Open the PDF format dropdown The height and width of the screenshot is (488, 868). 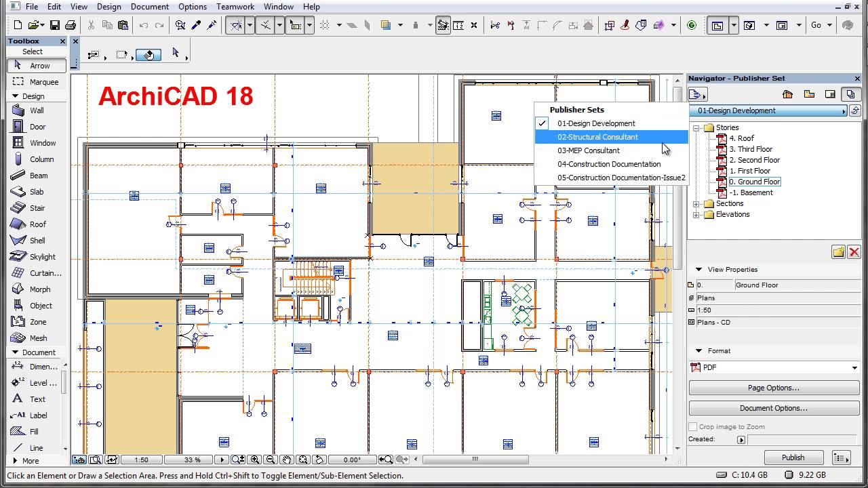tap(774, 367)
